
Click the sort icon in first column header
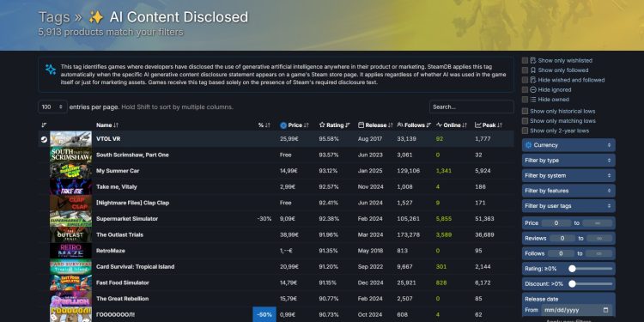tap(44, 125)
